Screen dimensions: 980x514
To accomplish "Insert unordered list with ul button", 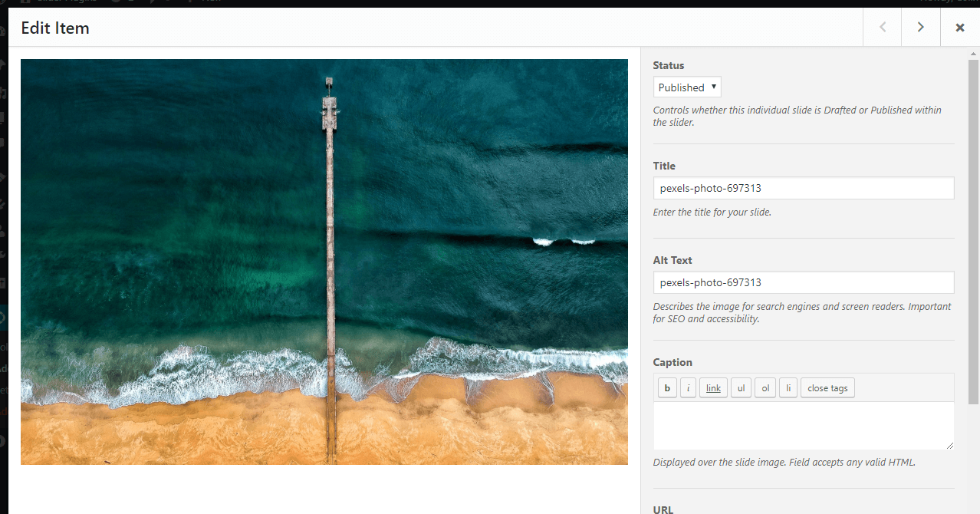I will (x=741, y=388).
